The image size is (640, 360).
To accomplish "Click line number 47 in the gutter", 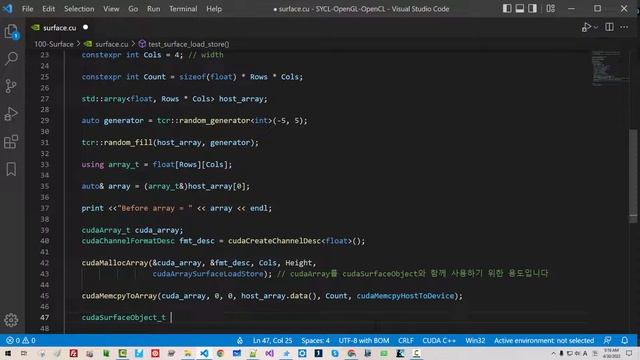I will pos(44,317).
